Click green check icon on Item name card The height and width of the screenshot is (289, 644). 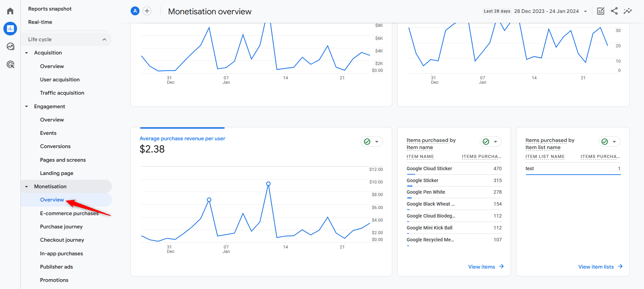coord(486,142)
